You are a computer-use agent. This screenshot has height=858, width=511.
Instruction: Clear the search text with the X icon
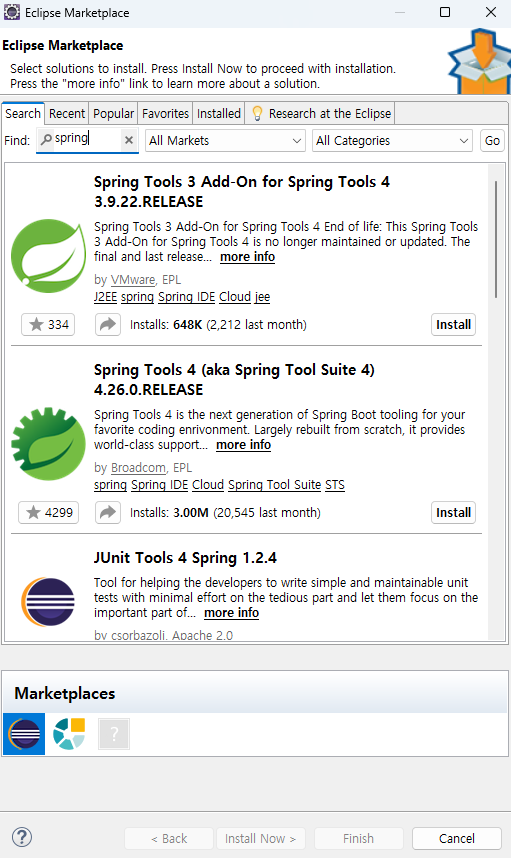pyautogui.click(x=129, y=140)
